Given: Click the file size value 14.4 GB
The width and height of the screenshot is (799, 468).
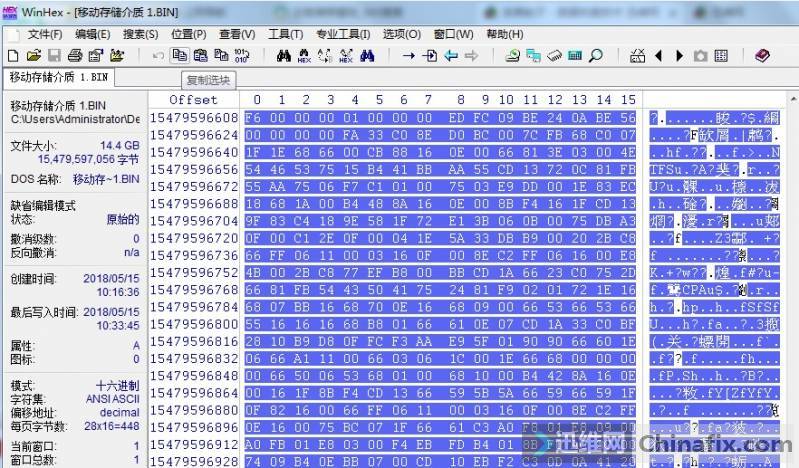Looking at the screenshot, I should pyautogui.click(x=120, y=145).
